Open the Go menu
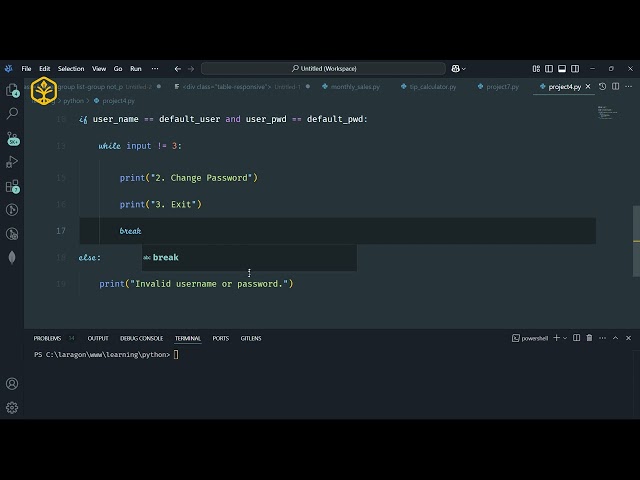Viewport: 640px width, 480px height. click(118, 69)
